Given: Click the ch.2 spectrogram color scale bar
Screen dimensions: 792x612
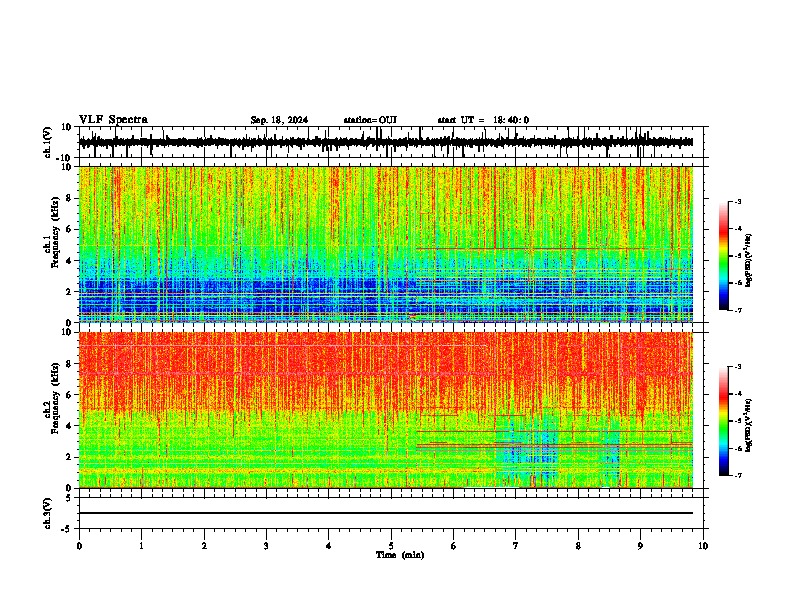Looking at the screenshot, I should [723, 421].
